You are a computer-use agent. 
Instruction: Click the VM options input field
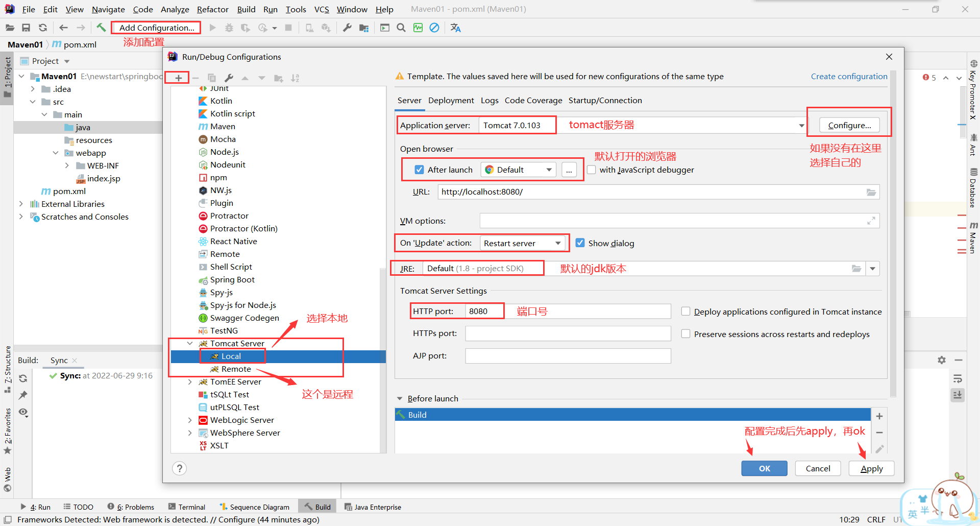click(x=679, y=221)
